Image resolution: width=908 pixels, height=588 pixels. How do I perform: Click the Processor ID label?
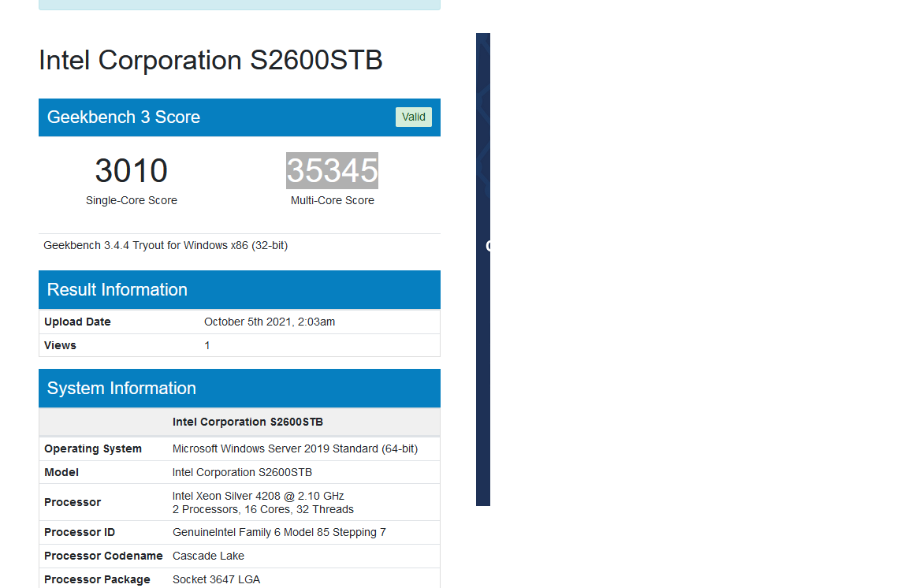(80, 532)
